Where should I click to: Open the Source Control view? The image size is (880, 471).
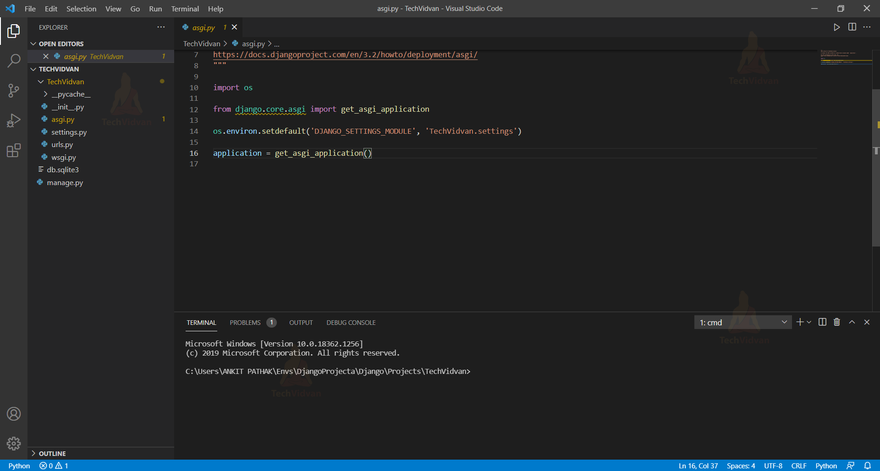point(14,91)
